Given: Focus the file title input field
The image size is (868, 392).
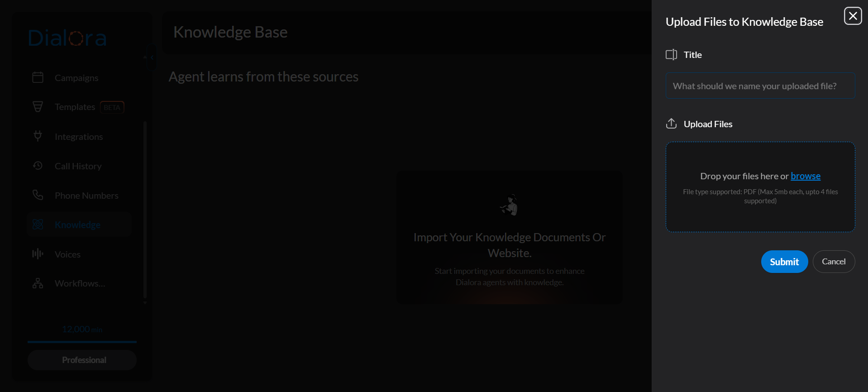Looking at the screenshot, I should (760, 86).
